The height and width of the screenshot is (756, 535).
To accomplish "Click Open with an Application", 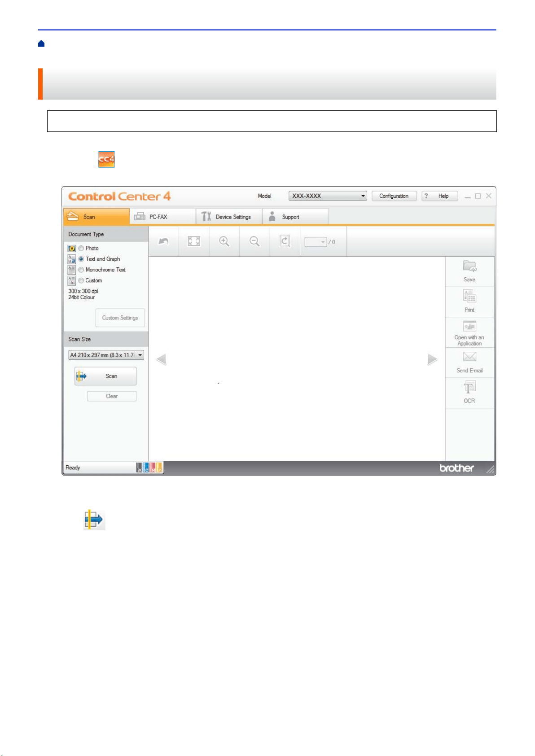I will [x=469, y=332].
